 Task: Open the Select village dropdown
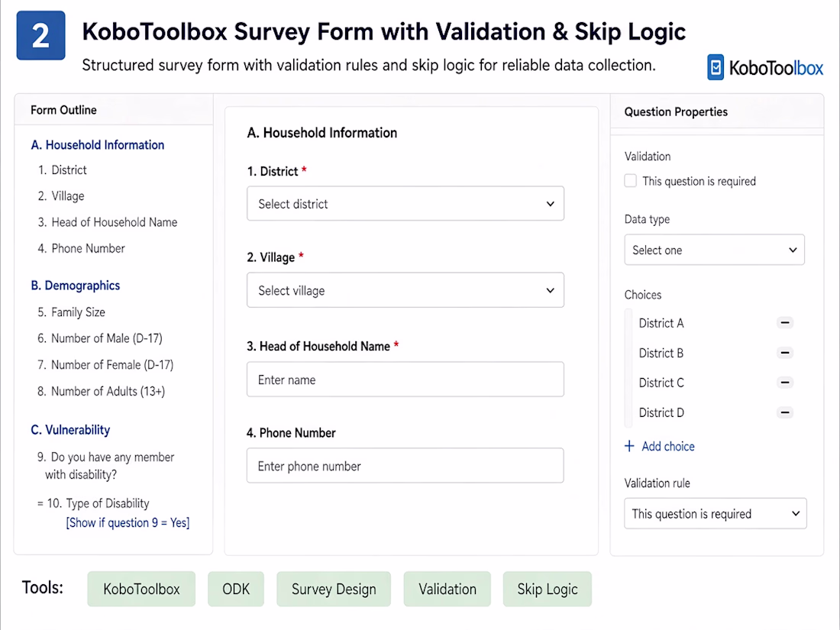coord(405,290)
